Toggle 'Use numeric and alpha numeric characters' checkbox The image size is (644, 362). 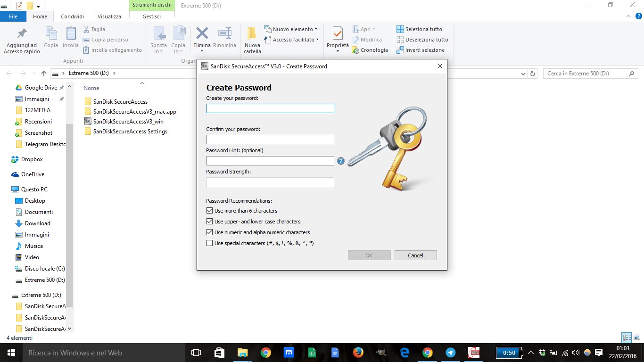pyautogui.click(x=210, y=232)
